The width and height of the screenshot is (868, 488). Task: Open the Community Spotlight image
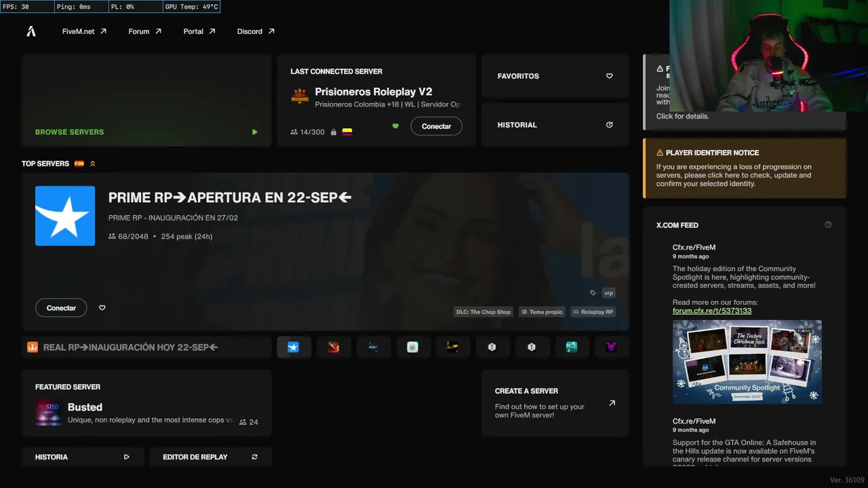click(x=747, y=362)
